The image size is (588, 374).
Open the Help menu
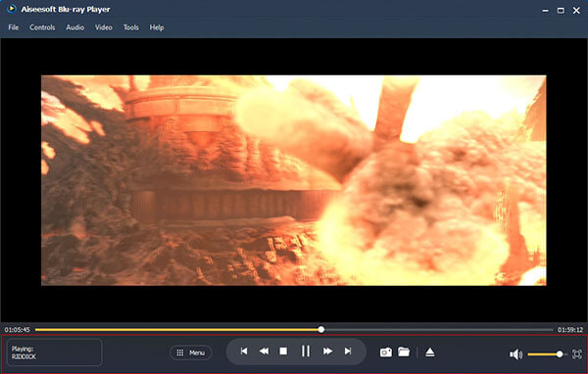[x=157, y=27]
